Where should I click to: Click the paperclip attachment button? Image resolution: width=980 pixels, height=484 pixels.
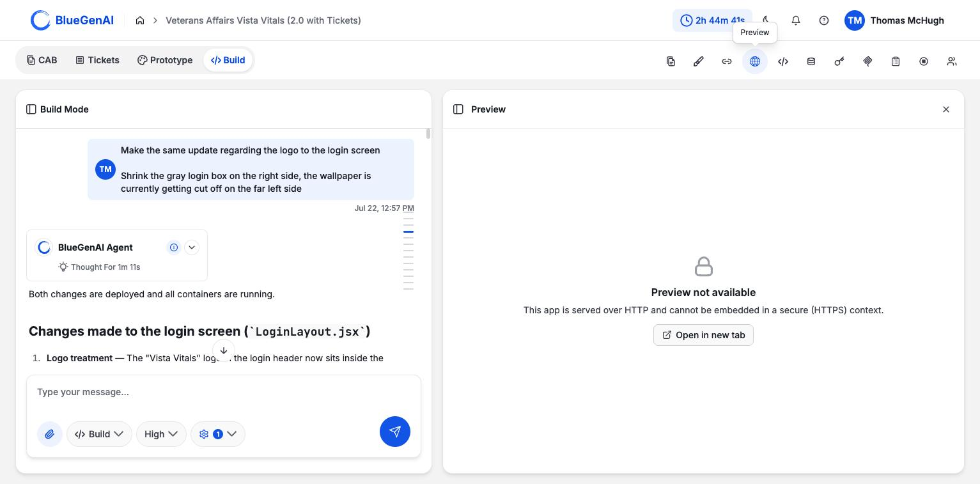[x=49, y=434]
